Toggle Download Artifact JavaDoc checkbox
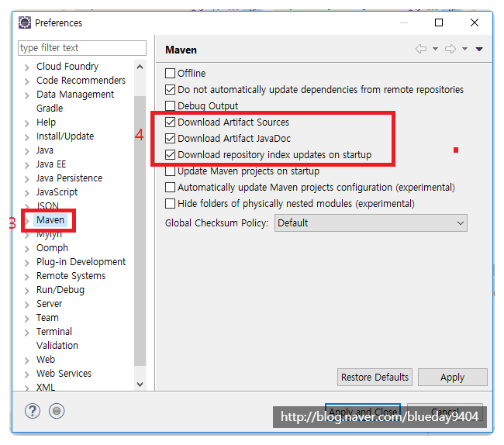Screen dimensions: 504x445 (x=170, y=139)
